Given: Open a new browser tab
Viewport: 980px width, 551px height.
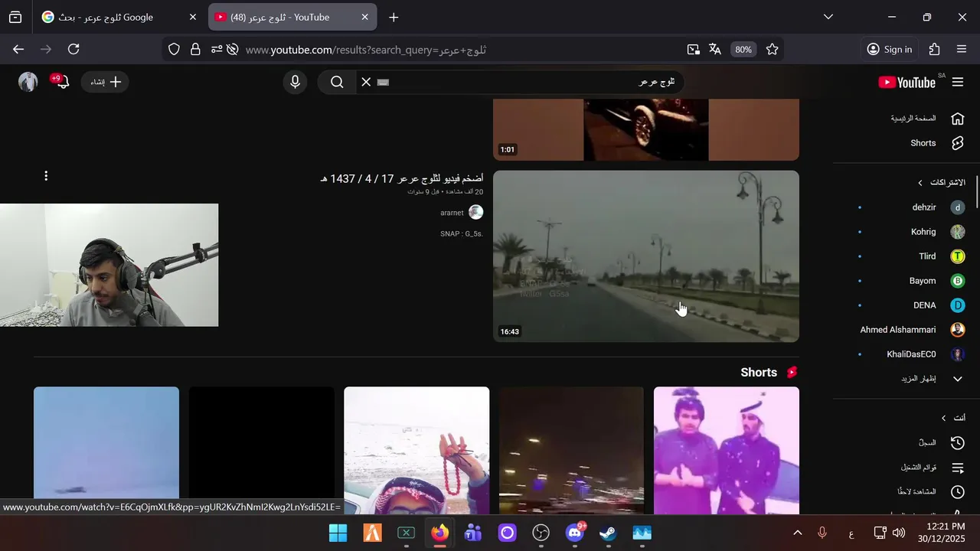Looking at the screenshot, I should point(394,17).
